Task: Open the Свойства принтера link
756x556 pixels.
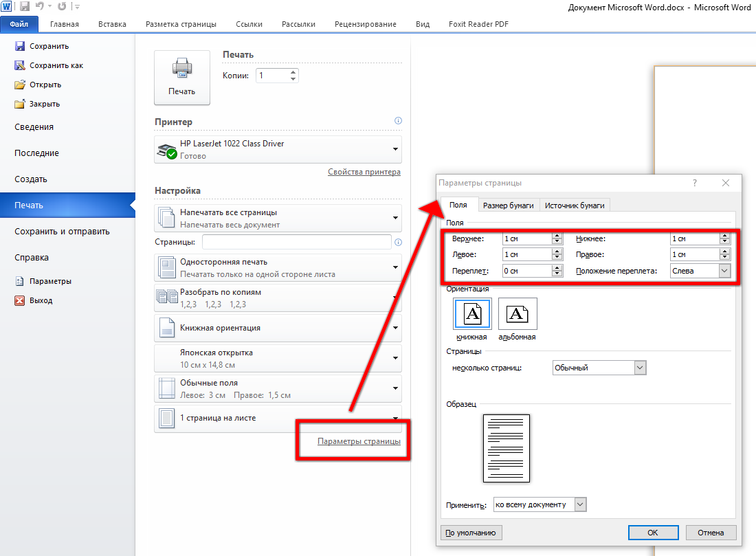Action: point(364,172)
